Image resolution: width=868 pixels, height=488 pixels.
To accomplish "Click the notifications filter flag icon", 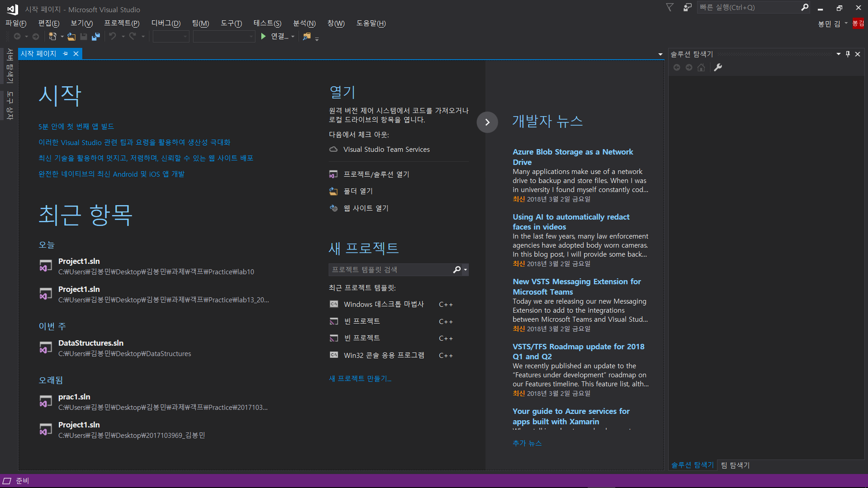I will click(670, 7).
